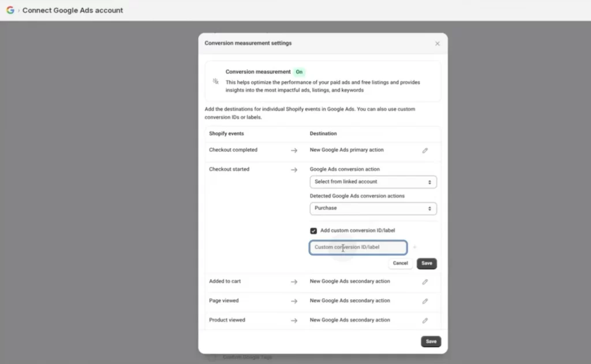Viewport: 591px width, 364px height.
Task: Toggle the Conversion measurement On badge
Action: click(299, 72)
